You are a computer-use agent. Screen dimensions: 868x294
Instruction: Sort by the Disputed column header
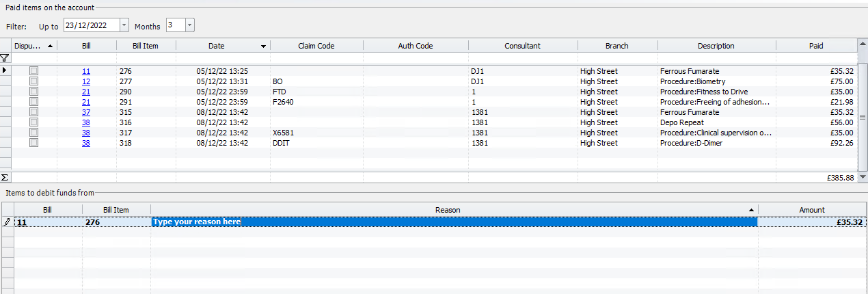[31, 46]
